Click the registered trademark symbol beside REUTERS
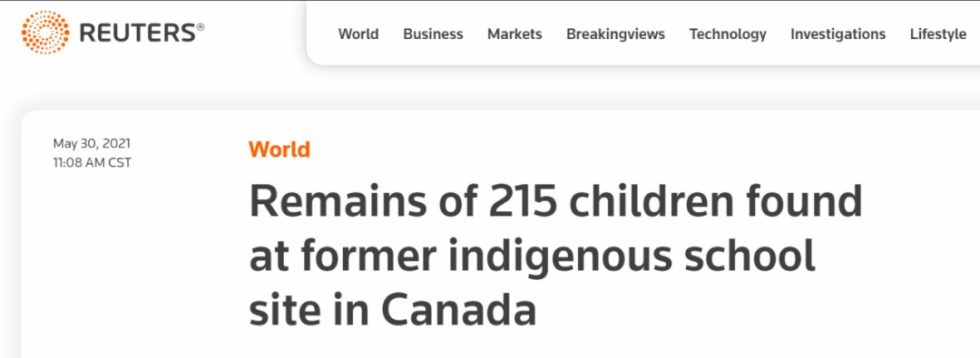The height and width of the screenshot is (358, 980). [201, 27]
